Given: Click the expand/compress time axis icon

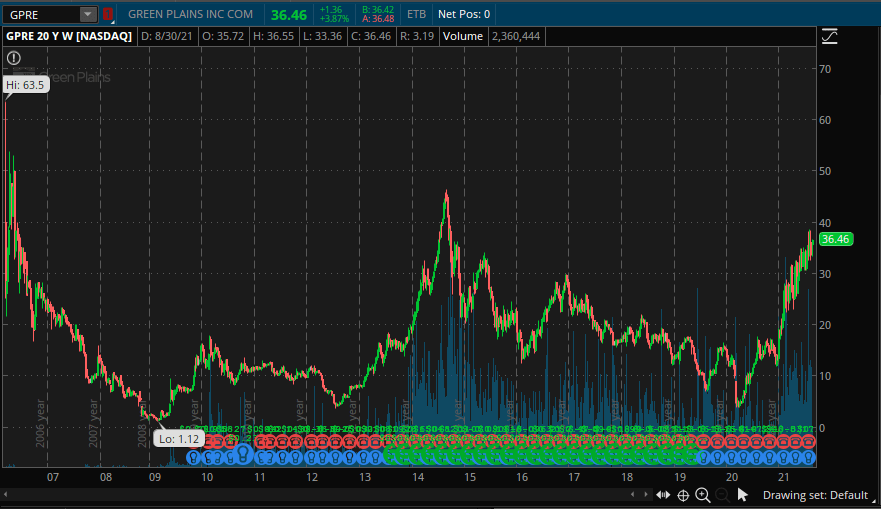Looking at the screenshot, I should tap(663, 495).
